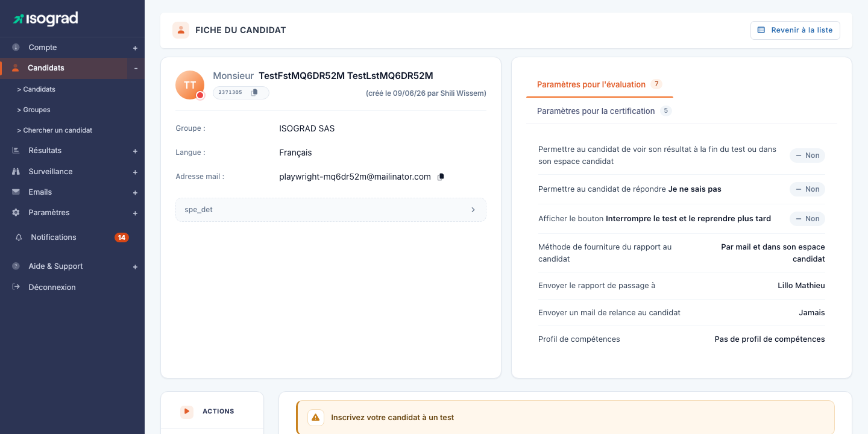868x434 pixels.
Task: Click the count badge 5 on certification tab
Action: 665,110
